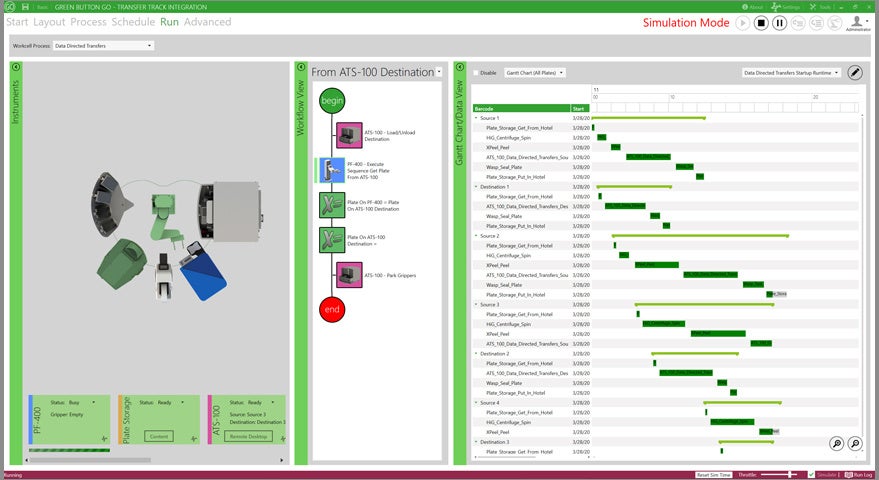The image size is (879, 480).
Task: Go to the Advanced tab
Action: pyautogui.click(x=207, y=22)
